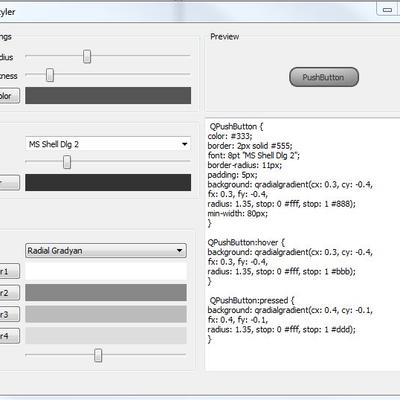
Task: Click the gradient color button labeled 2
Action: coord(9,293)
